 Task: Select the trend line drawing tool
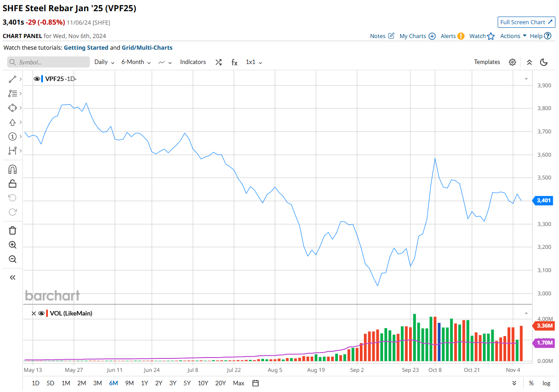point(13,79)
